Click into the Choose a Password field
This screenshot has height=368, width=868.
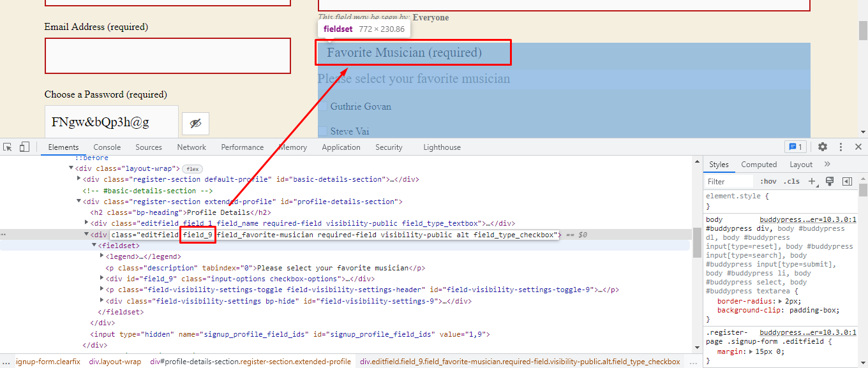point(111,122)
